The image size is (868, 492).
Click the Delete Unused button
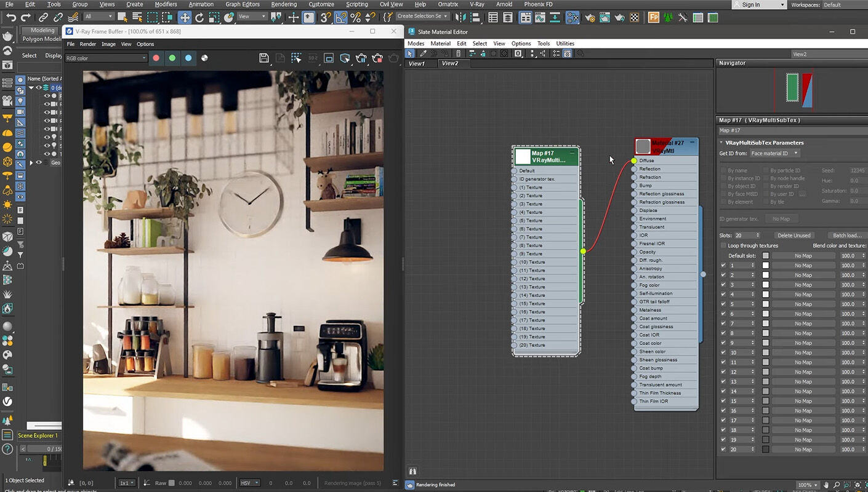(794, 236)
